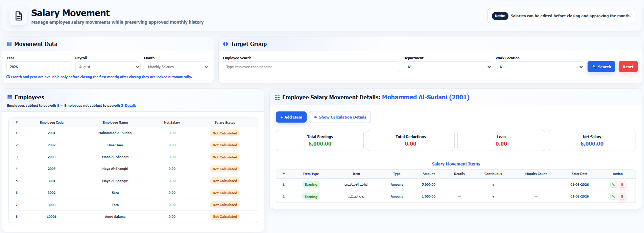The height and width of the screenshot is (233, 644).
Task: Select employee Omar Amr row
Action: (133, 145)
